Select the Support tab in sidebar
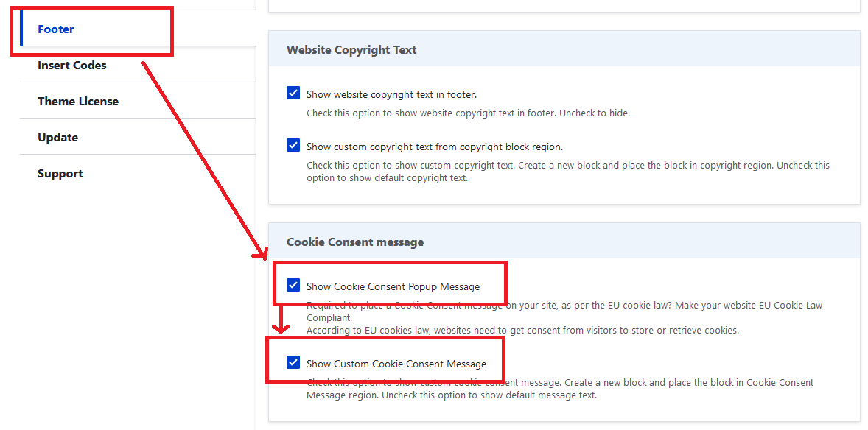This screenshot has width=868, height=430. [60, 174]
